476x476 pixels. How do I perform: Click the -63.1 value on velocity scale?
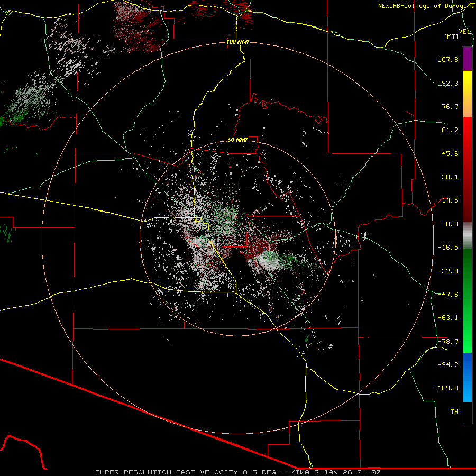pyautogui.click(x=448, y=318)
